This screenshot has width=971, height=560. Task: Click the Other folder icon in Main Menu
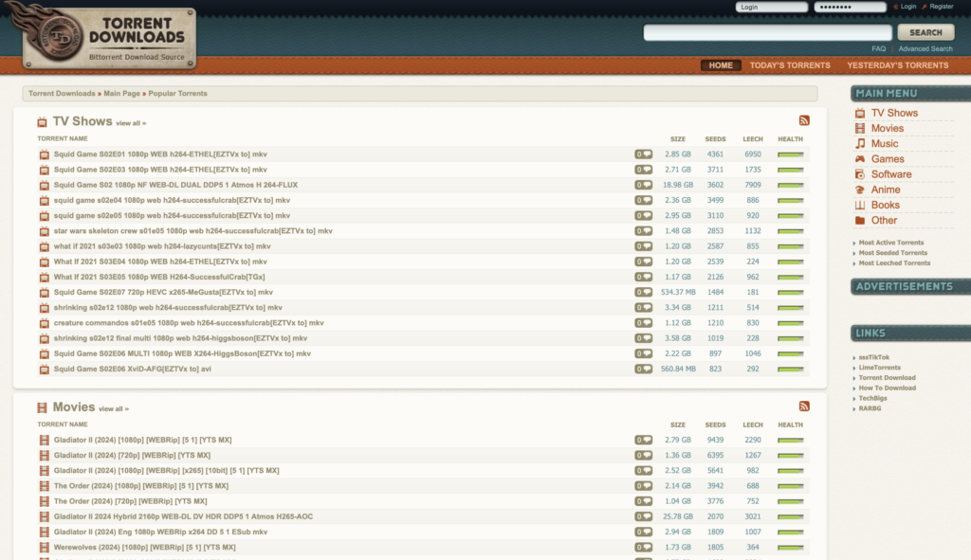tap(859, 220)
